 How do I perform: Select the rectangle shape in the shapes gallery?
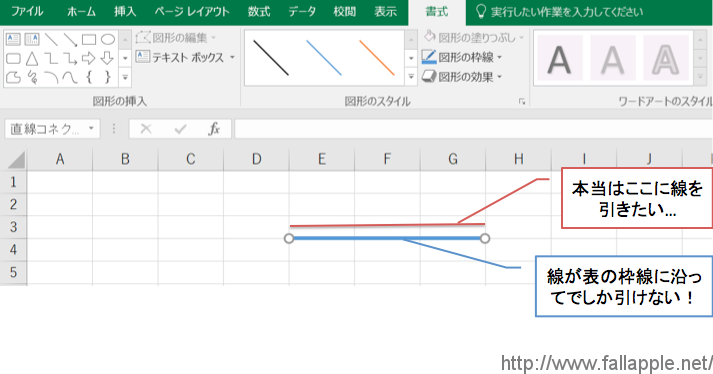pyautogui.click(x=89, y=40)
